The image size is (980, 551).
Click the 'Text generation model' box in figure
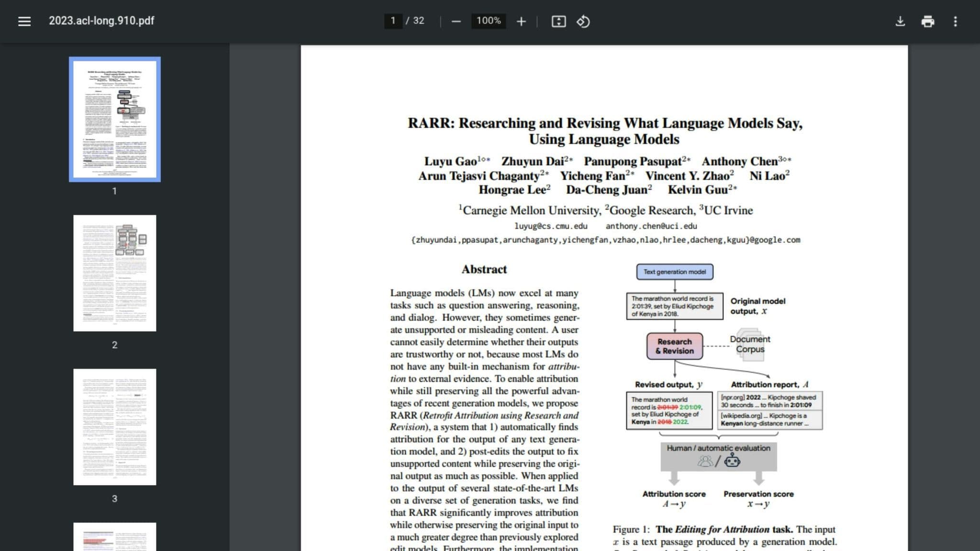675,272
